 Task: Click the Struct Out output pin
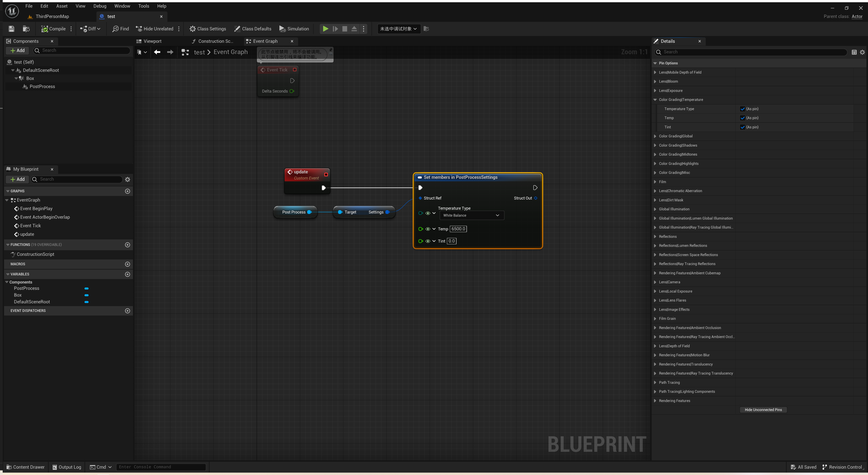pyautogui.click(x=535, y=198)
